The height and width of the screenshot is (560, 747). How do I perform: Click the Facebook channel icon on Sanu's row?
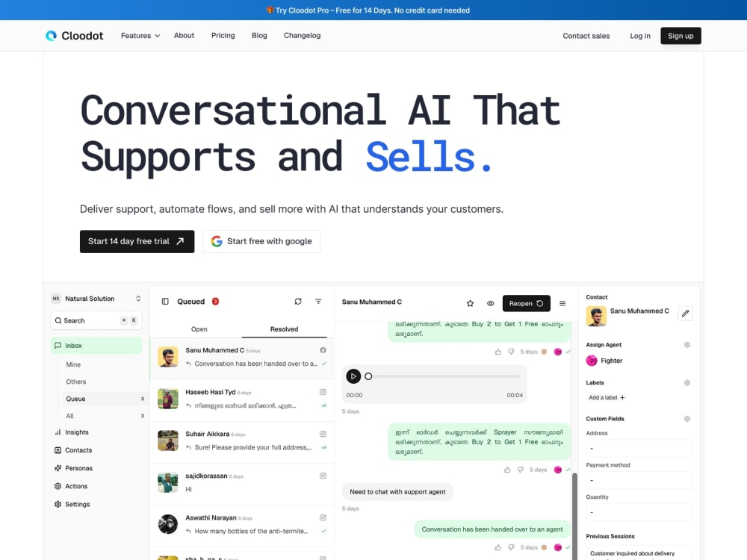(x=323, y=350)
